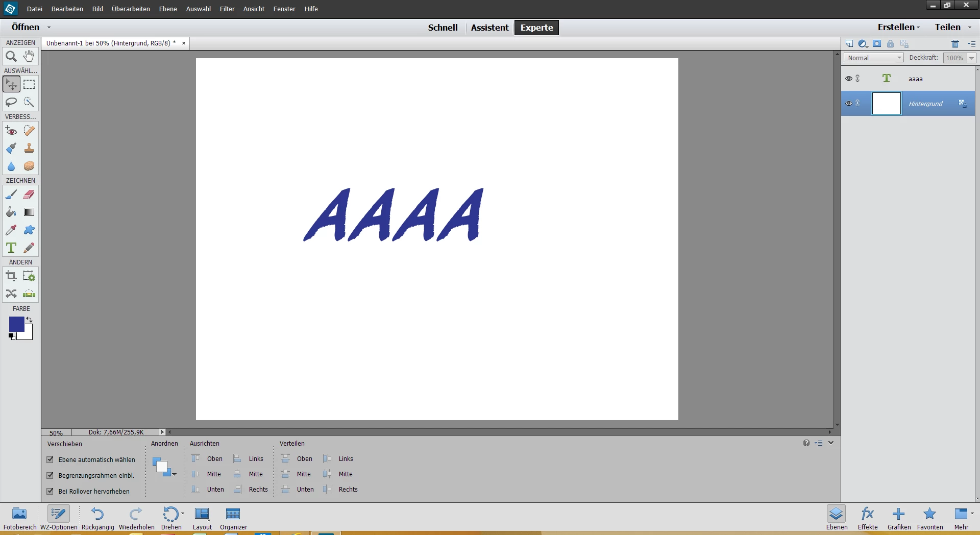980x535 pixels.
Task: Swap foreground and background colors
Action: tap(30, 320)
